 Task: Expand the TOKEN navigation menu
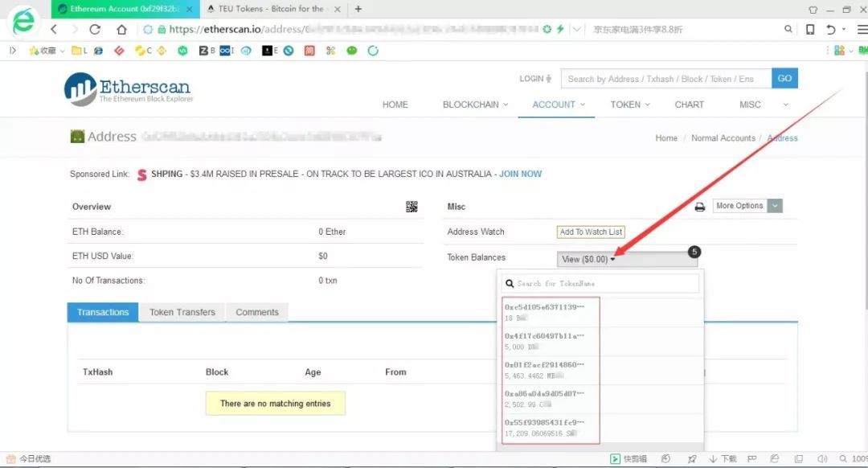tap(629, 105)
